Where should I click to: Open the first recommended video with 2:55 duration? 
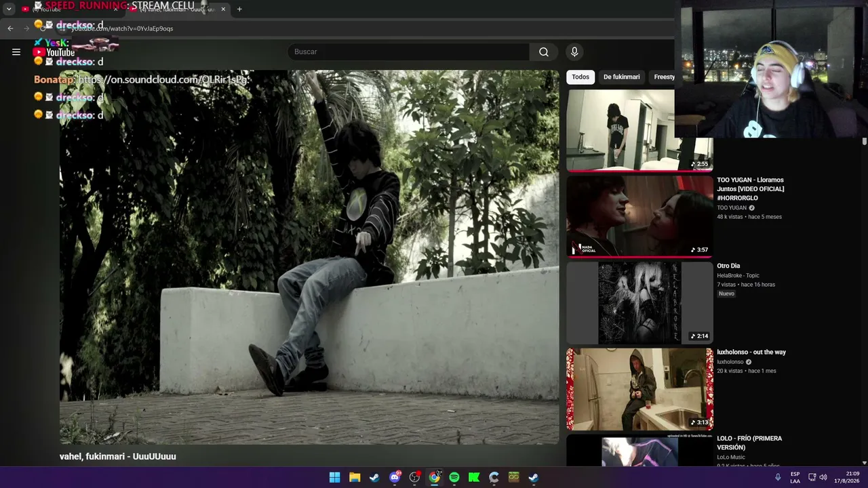(639, 130)
